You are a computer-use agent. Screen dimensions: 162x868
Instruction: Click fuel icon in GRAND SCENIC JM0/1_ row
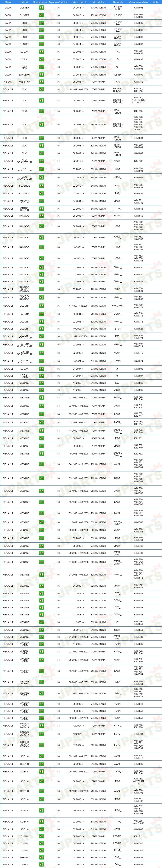tap(41, 201)
